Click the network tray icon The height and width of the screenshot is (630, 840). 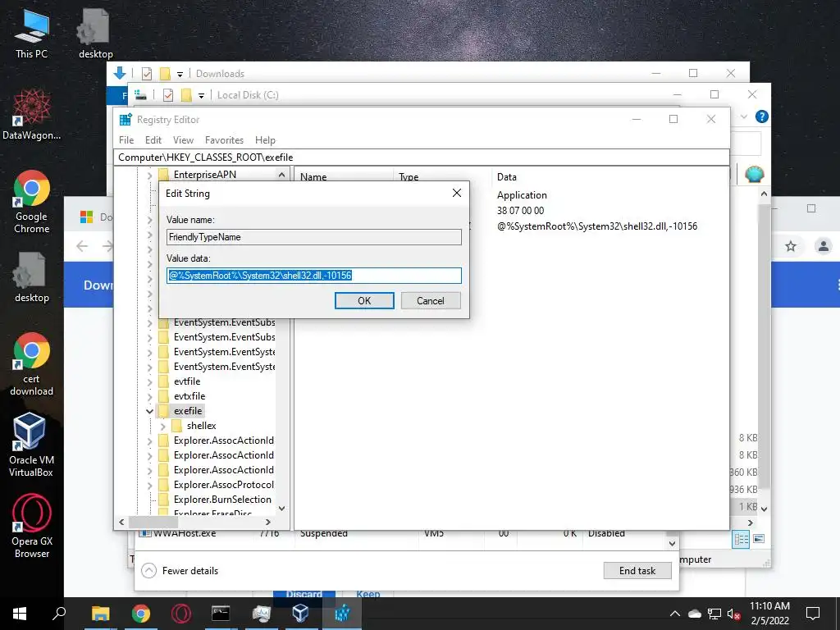coord(714,614)
